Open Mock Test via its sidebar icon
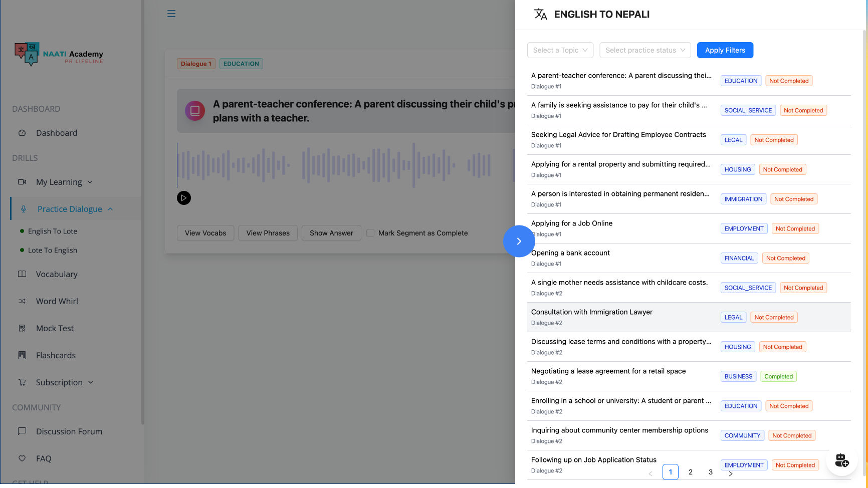 coord(22,328)
